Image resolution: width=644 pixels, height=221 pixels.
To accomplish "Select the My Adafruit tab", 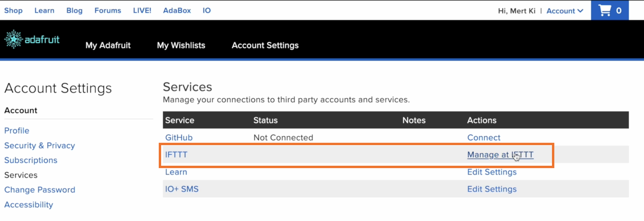I will (x=108, y=45).
